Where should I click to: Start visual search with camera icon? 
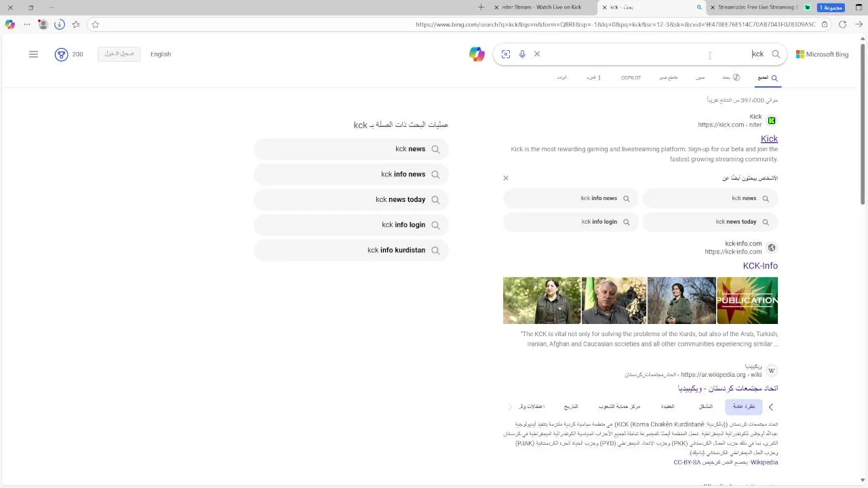pos(506,54)
